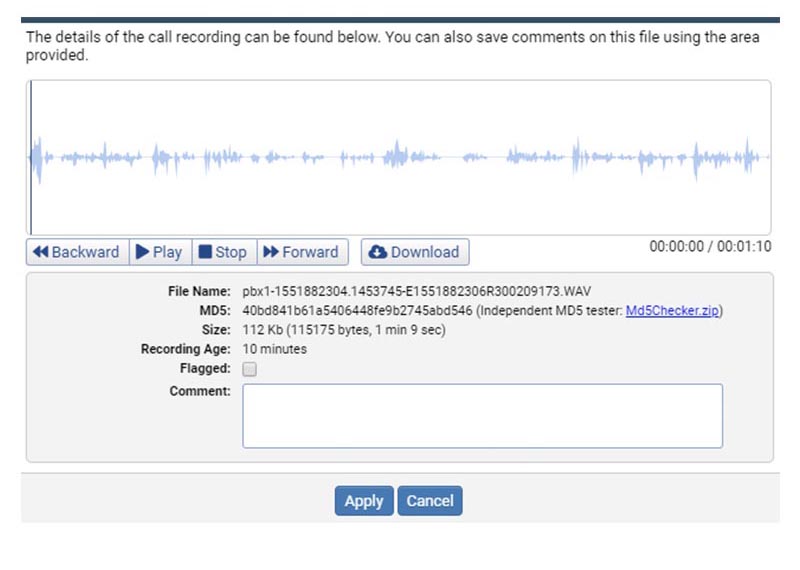Open the Md5Checker.zip link

[x=672, y=310]
